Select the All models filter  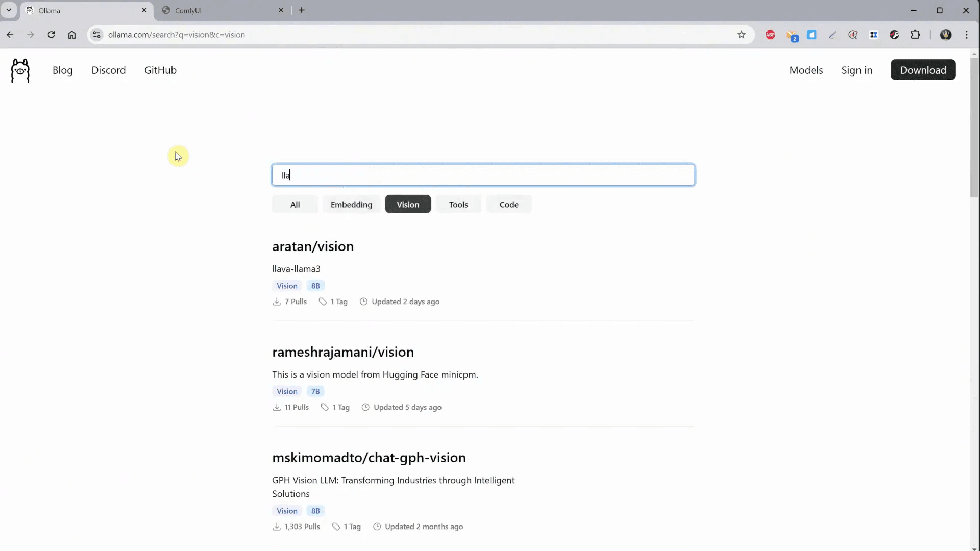[295, 204]
